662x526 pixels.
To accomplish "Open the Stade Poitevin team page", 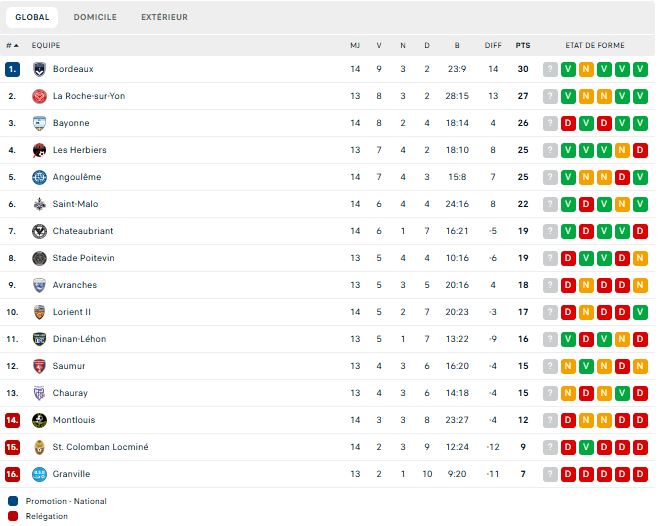I will click(x=83, y=258).
